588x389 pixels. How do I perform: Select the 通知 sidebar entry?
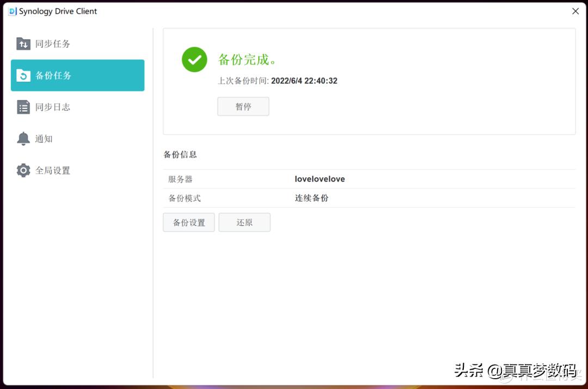(44, 138)
